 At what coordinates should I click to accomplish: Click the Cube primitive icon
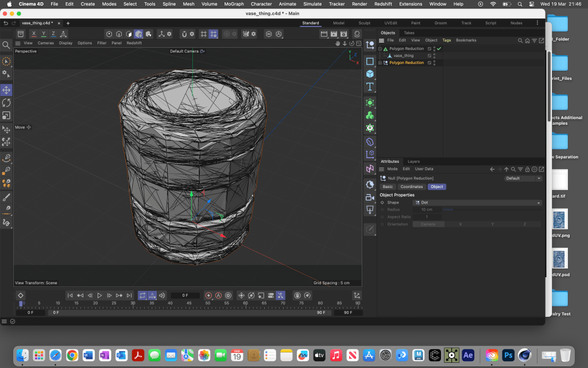(x=370, y=74)
